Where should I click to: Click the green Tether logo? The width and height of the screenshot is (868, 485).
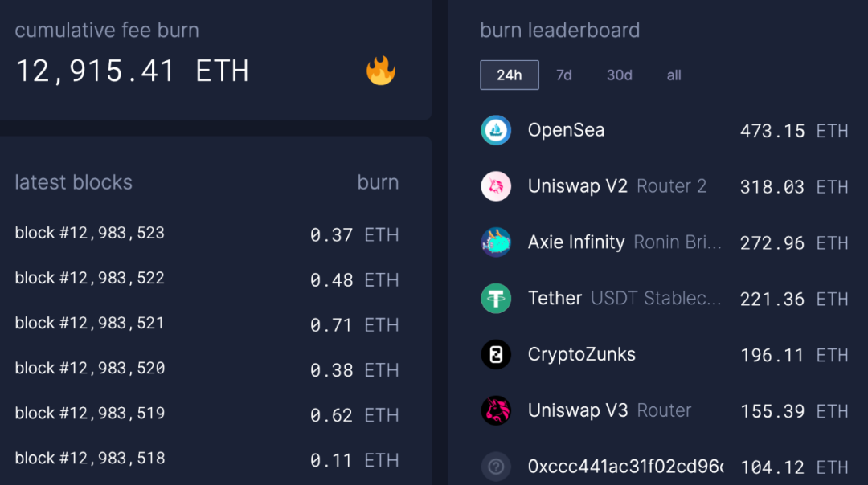[496, 299]
